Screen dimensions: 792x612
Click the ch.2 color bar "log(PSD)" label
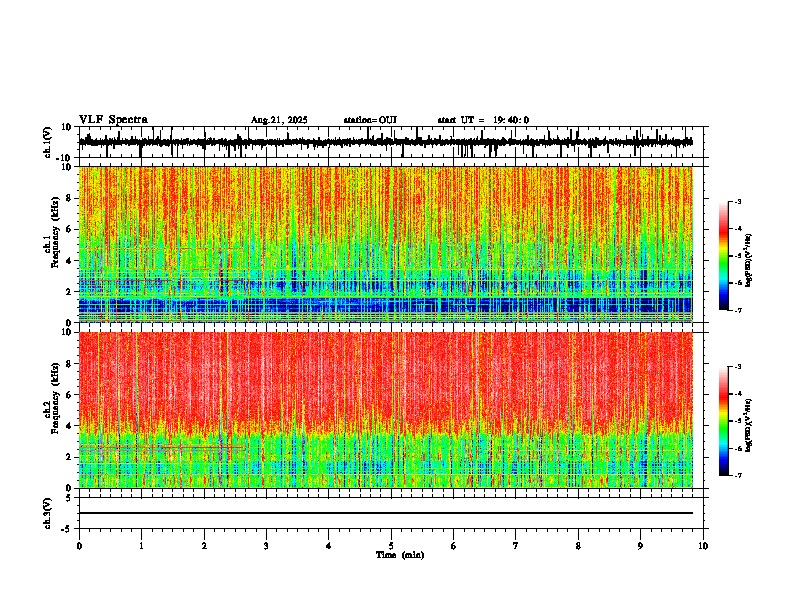[x=749, y=426]
